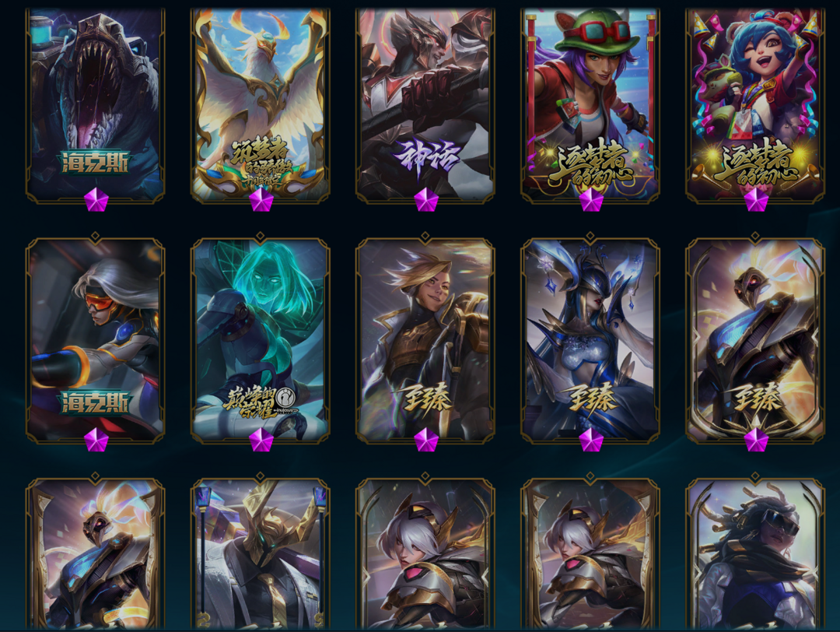Open the blonde-haired 至臻 skin card

425,340
